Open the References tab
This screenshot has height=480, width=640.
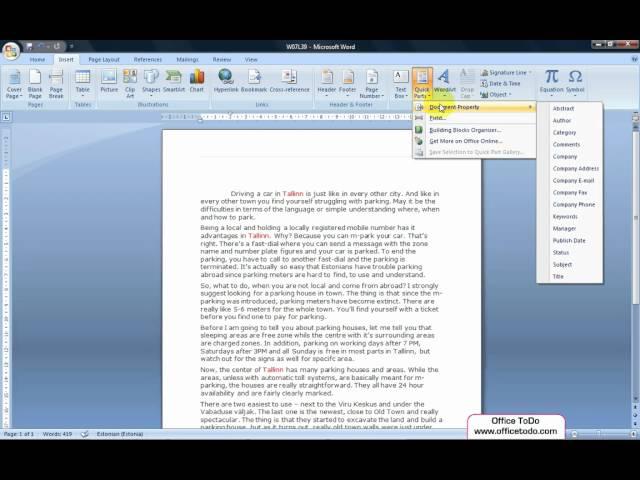(148, 60)
